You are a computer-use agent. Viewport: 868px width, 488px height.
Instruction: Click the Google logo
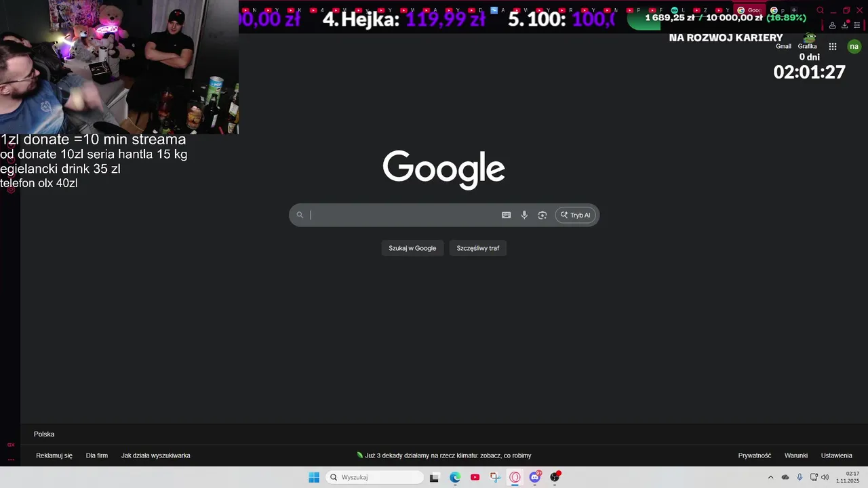[444, 169]
